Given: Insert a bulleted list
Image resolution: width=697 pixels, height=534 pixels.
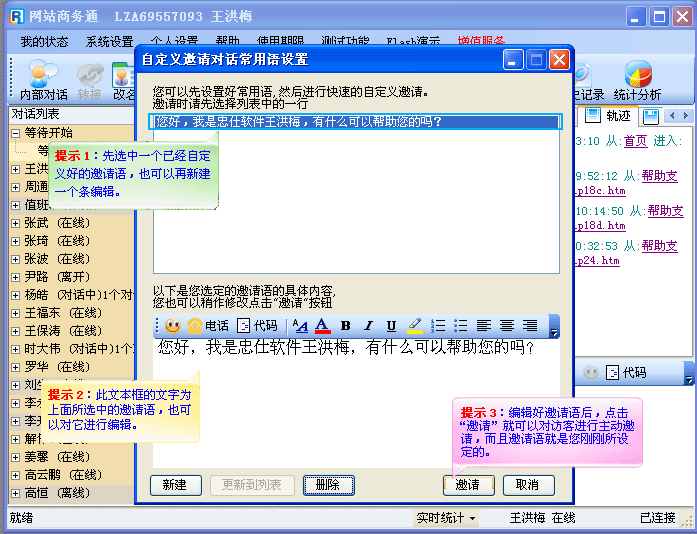Looking at the screenshot, I should pos(461,326).
